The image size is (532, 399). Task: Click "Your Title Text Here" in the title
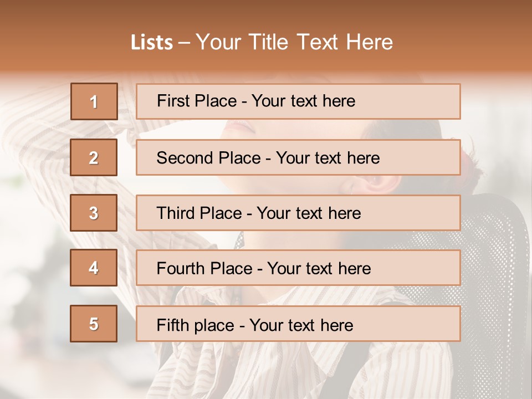(294, 43)
